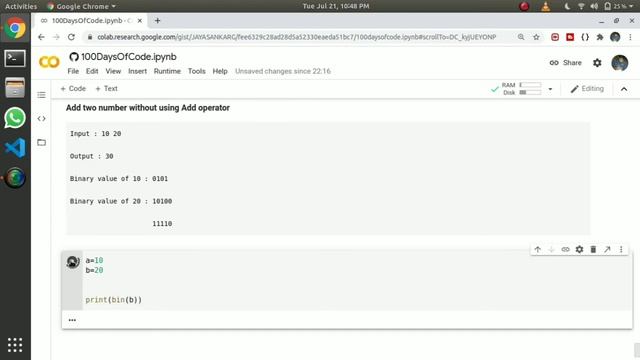Open the Editing mode dropdown

pos(587,89)
